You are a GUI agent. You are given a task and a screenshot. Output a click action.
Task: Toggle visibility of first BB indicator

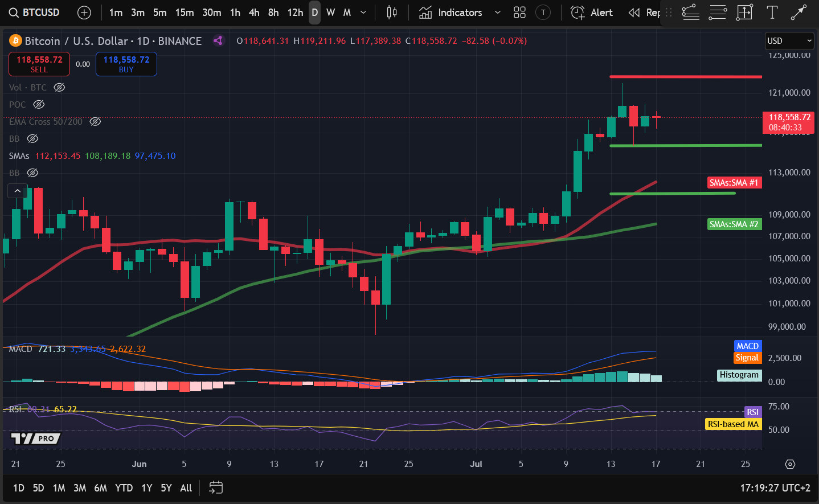[32, 138]
